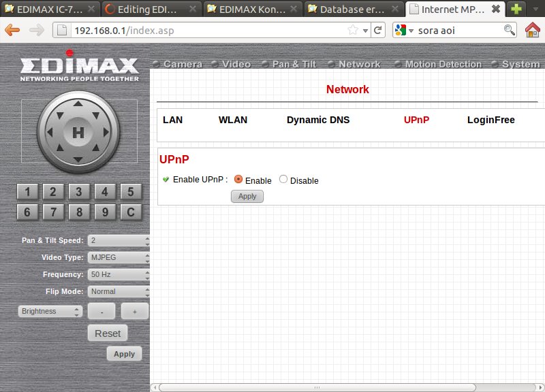Open the Motion Detection menu

click(443, 64)
